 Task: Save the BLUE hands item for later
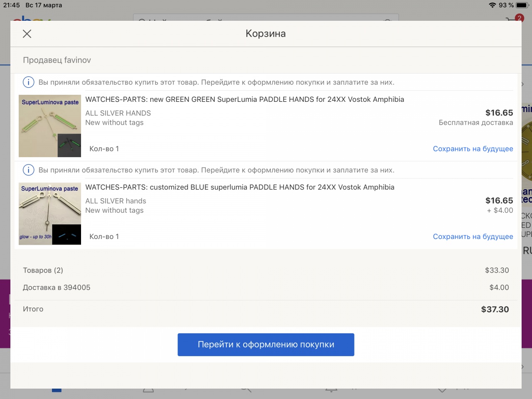[473, 236]
